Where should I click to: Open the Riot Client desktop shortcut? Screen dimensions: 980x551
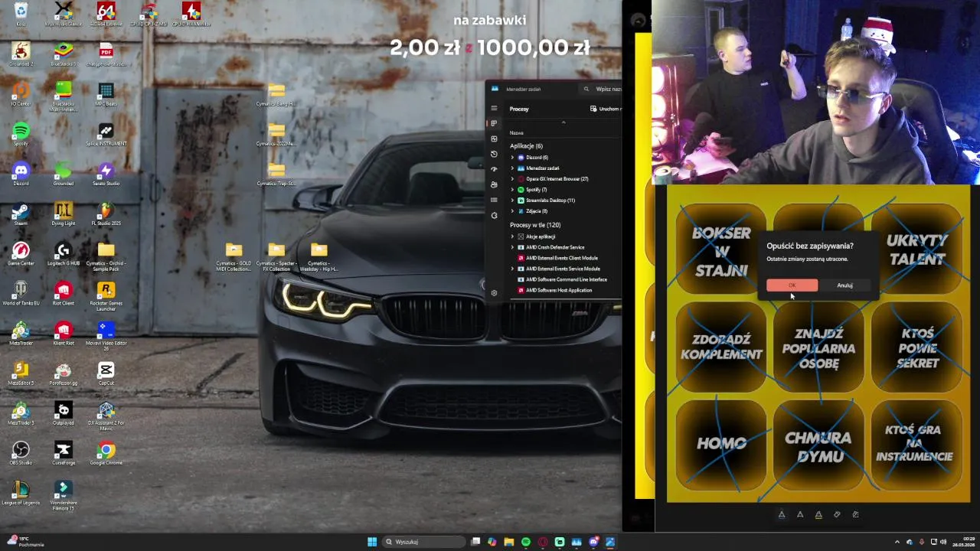click(x=64, y=292)
